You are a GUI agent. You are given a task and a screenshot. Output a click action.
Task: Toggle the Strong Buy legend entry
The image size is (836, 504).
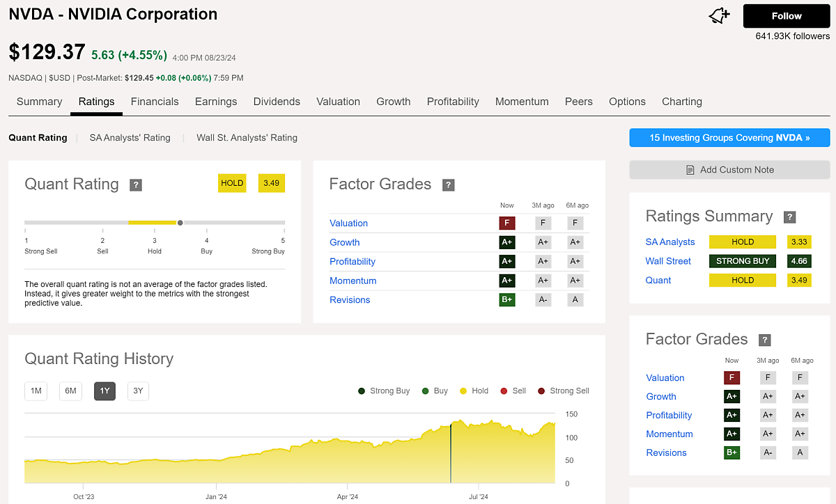coord(384,391)
